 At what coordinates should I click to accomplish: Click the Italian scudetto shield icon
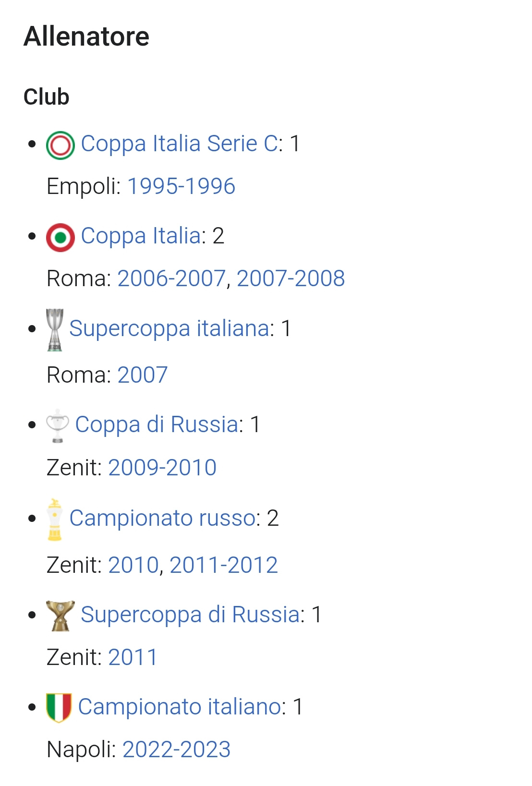[59, 708]
